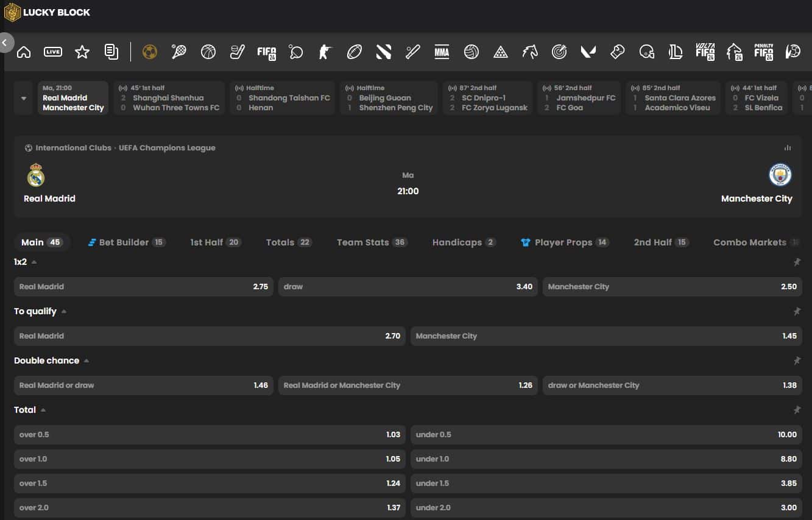Screen dimensions: 812x520
Task: Select the snooker triangle rack icon
Action: click(501, 52)
